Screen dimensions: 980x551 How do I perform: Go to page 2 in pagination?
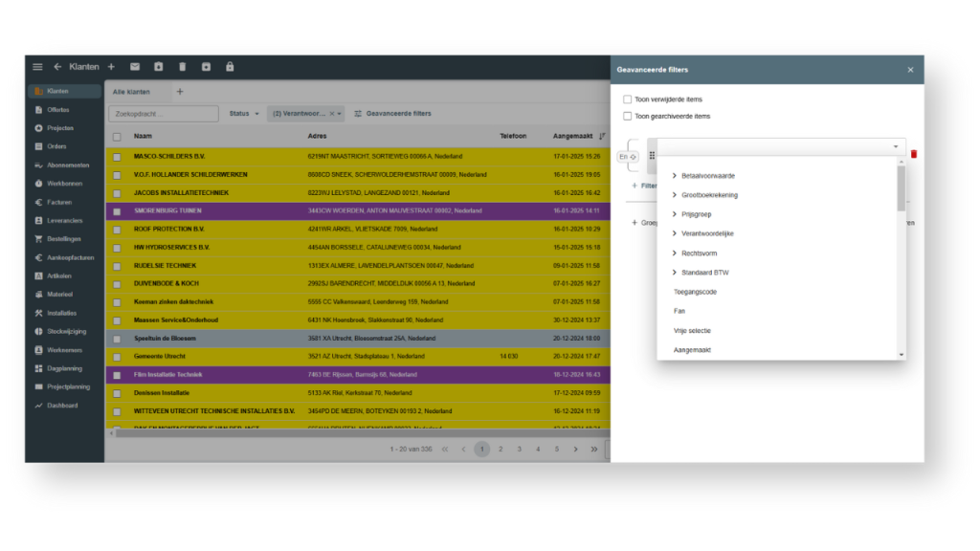tap(501, 449)
